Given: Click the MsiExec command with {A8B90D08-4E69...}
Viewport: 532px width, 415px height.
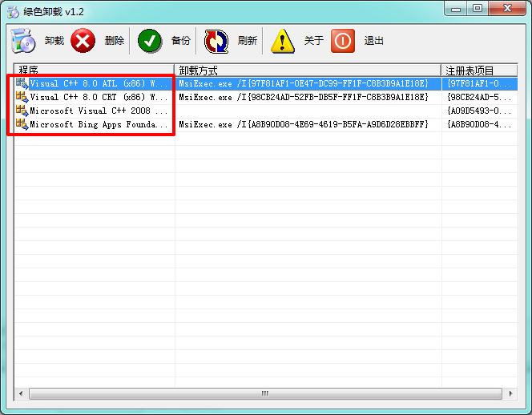Looking at the screenshot, I should (304, 124).
